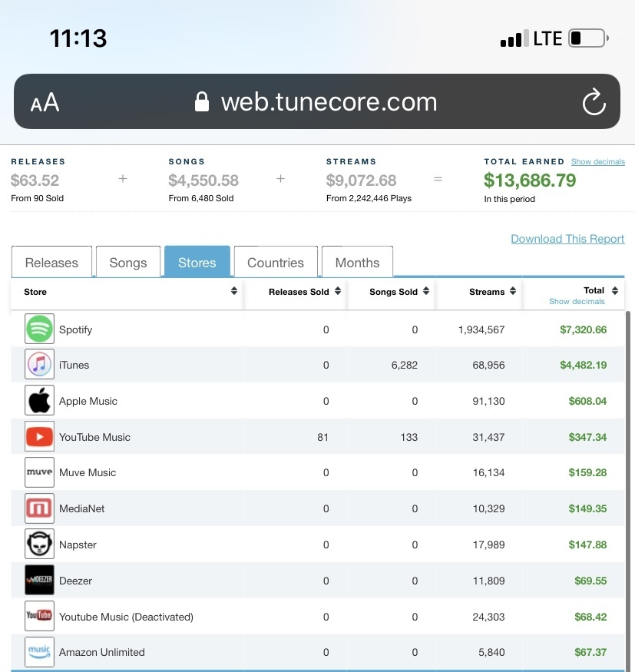This screenshot has height=672, width=635.
Task: Click the Spotify store name
Action: [75, 329]
